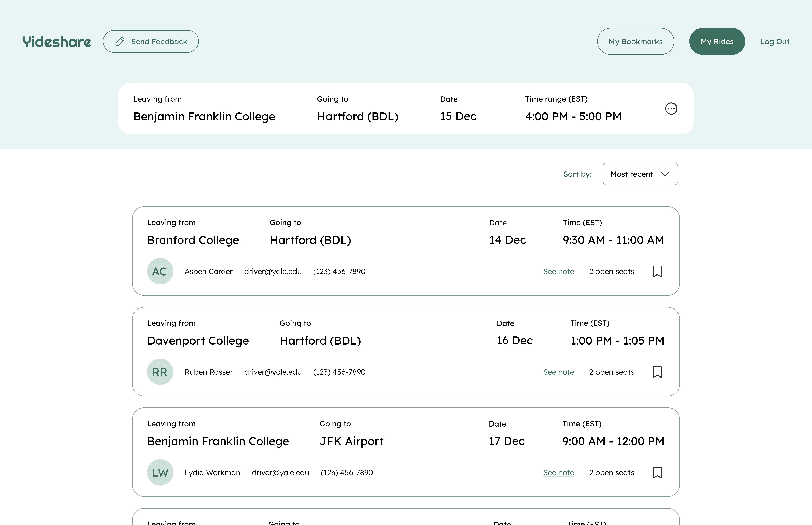
Task: Open the Leaving from Benjamin Franklin College field
Action: tap(204, 116)
